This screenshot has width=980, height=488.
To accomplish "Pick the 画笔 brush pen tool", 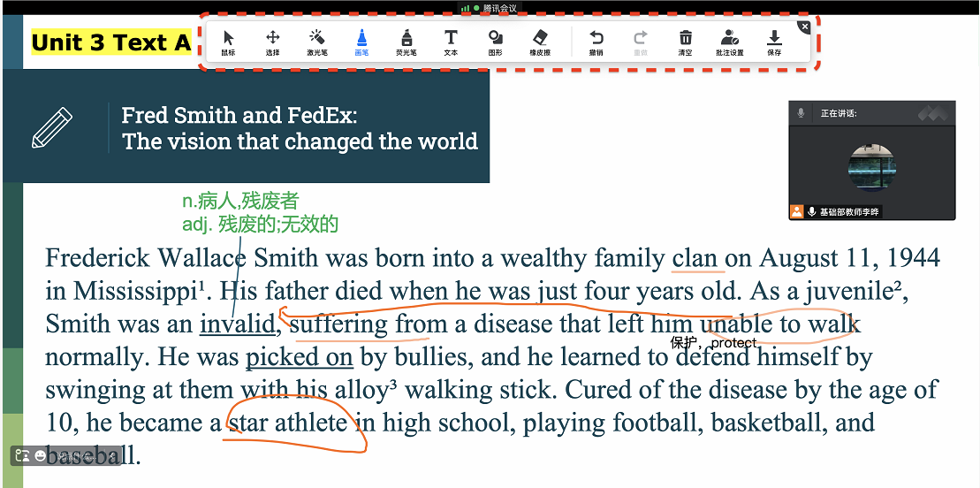I will (361, 42).
